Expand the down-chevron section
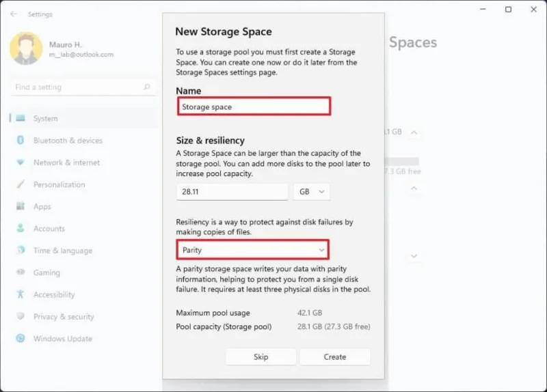Screen dimensions: 547x392 pos(414,256)
